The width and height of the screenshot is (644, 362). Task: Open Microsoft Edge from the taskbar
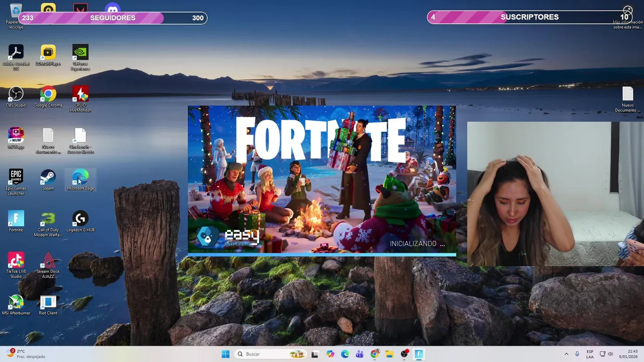345,354
